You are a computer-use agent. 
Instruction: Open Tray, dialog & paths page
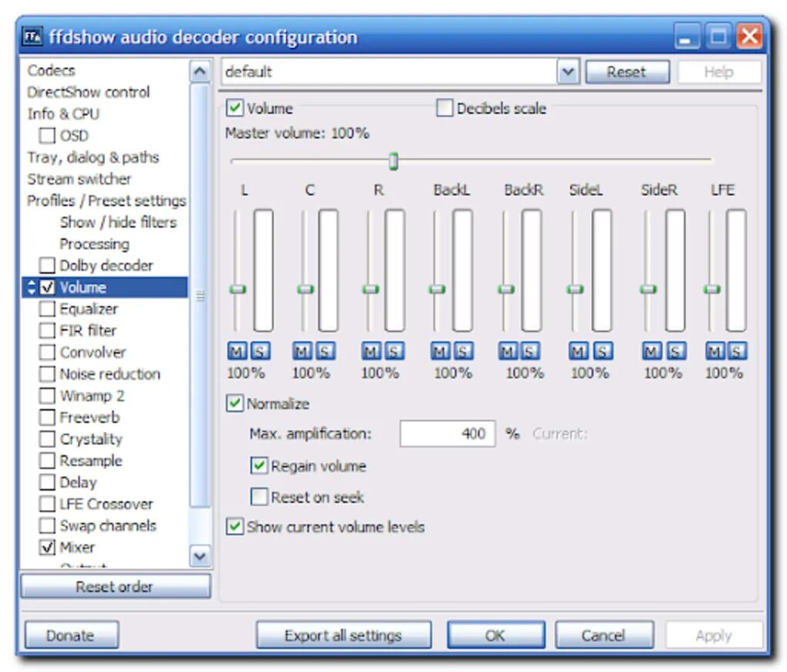tap(93, 157)
